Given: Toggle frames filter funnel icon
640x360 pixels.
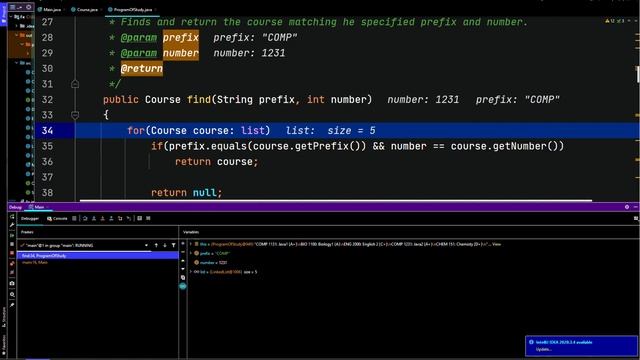Looking at the screenshot, I should click(173, 245).
